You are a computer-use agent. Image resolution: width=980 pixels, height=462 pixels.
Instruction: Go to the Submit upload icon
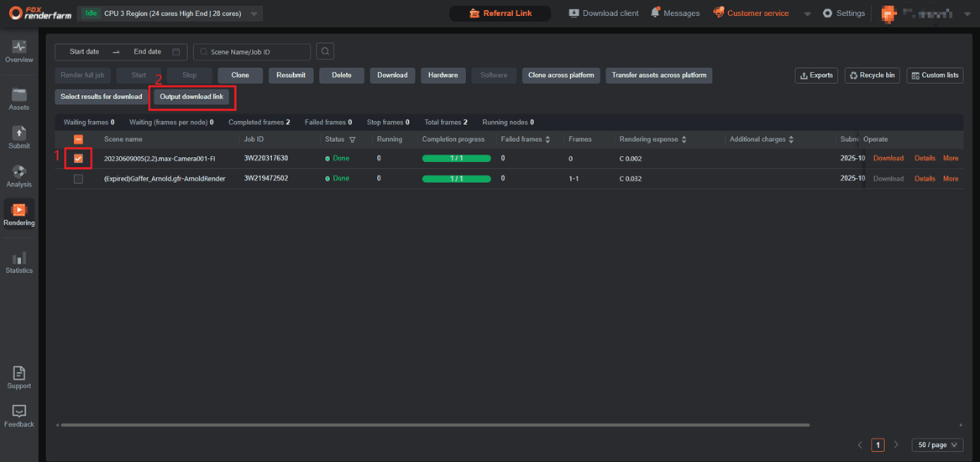pos(18,134)
